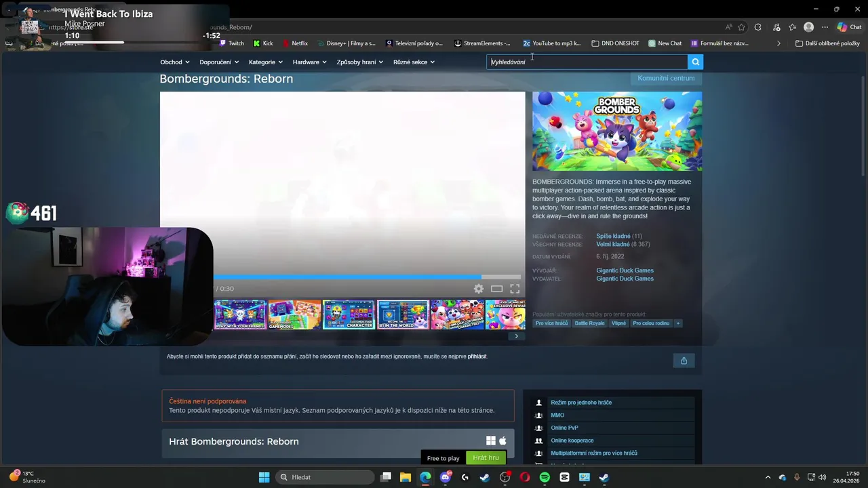The width and height of the screenshot is (868, 488).
Task: Open the Online PvP feature link
Action: pyautogui.click(x=564, y=428)
